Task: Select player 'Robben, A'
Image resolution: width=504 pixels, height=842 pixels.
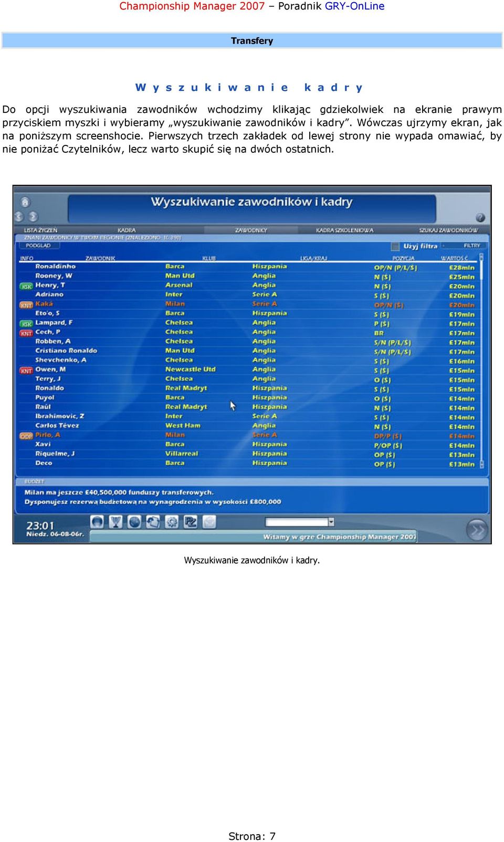Action: click(x=53, y=341)
